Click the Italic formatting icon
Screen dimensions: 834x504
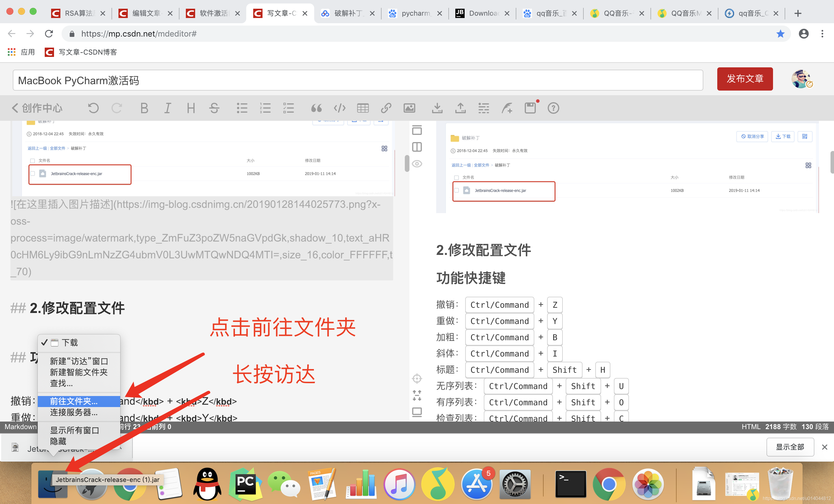coord(168,108)
